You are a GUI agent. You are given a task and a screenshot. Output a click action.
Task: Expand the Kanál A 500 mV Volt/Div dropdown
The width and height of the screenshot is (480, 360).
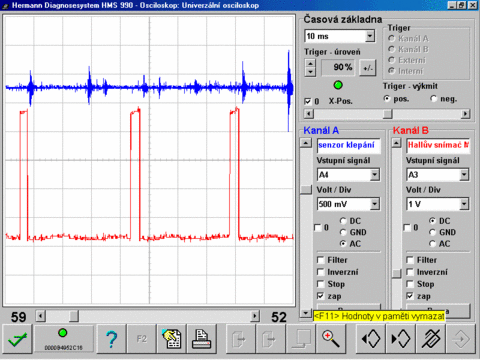[x=375, y=204]
